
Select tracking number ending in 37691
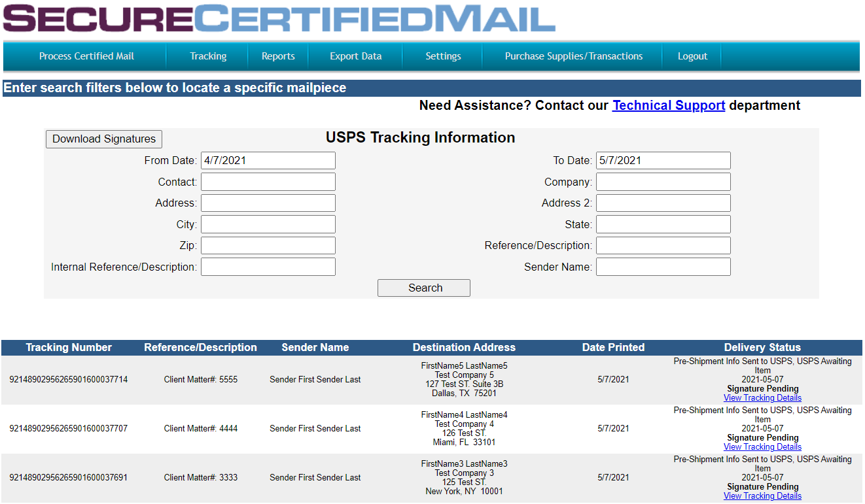point(69,478)
